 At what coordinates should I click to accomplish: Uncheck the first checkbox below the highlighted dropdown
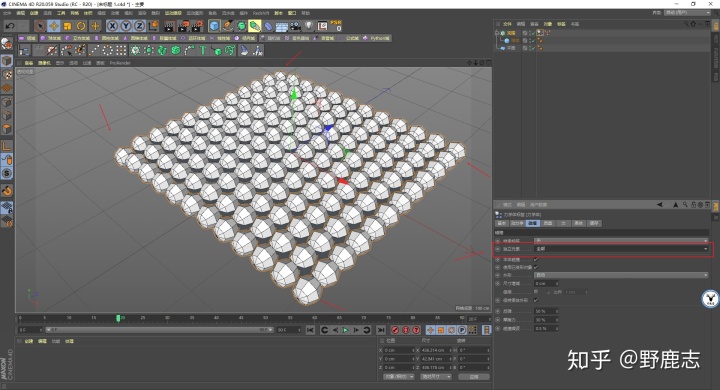click(535, 259)
